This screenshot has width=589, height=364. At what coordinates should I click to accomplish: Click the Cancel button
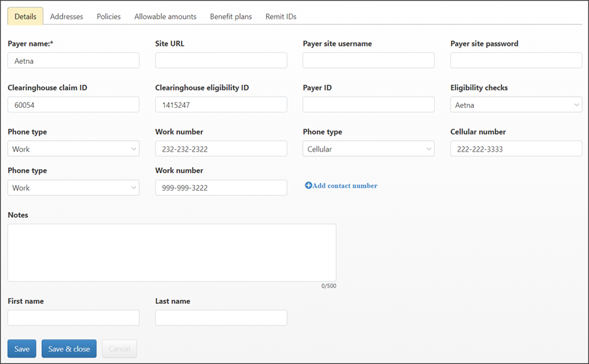120,348
